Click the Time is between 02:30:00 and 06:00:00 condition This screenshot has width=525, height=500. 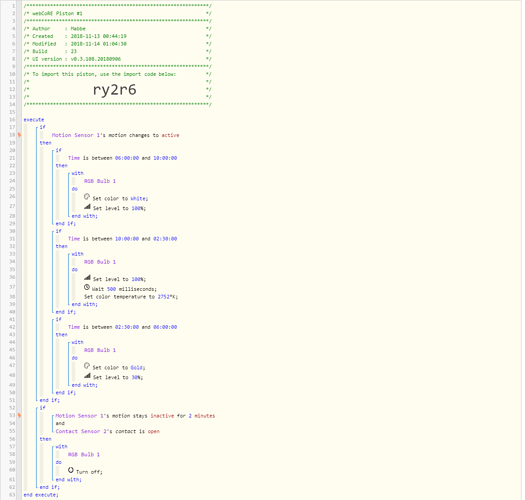123,327
